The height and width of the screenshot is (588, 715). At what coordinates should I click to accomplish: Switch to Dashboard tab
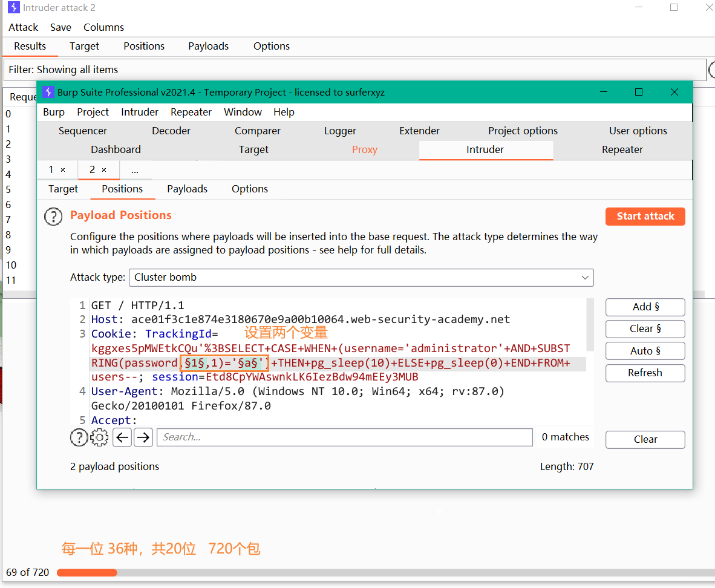[116, 149]
